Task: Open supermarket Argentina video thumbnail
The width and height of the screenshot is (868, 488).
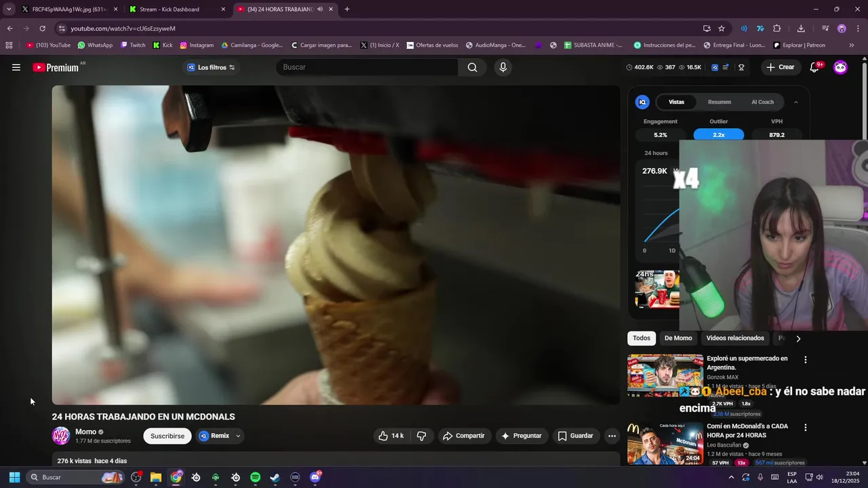Action: (x=665, y=375)
